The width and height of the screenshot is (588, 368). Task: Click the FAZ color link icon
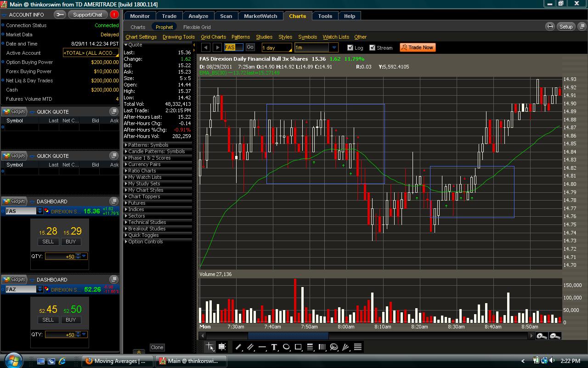(x=46, y=289)
